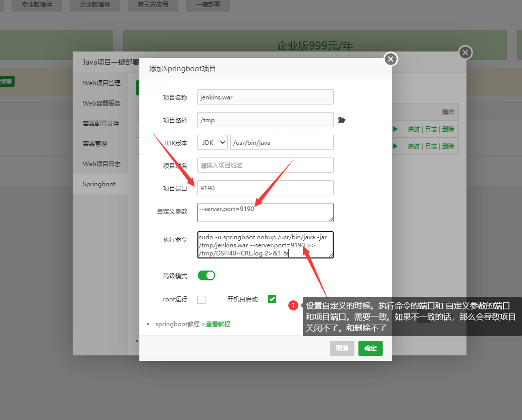Viewport: 522px width, 420px height.
Task: Close the Java one-click deploy window
Action: (x=465, y=52)
